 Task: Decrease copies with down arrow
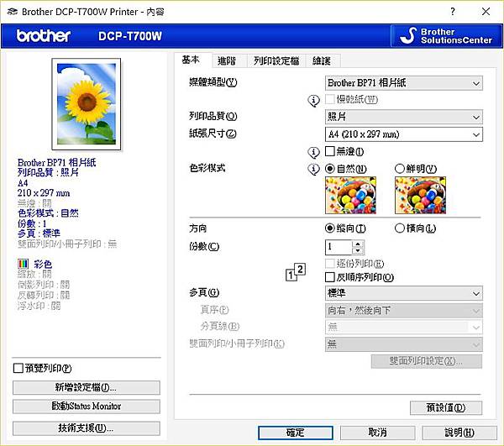pos(358,250)
